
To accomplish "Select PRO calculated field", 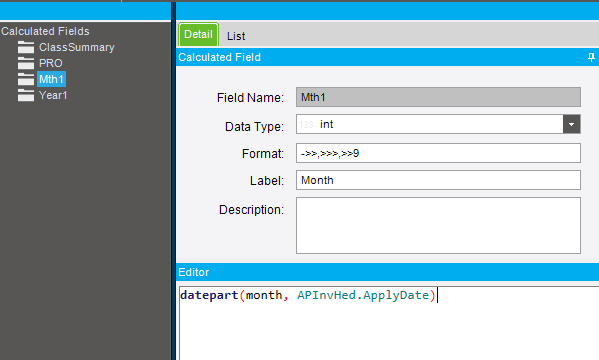I will [x=50, y=63].
